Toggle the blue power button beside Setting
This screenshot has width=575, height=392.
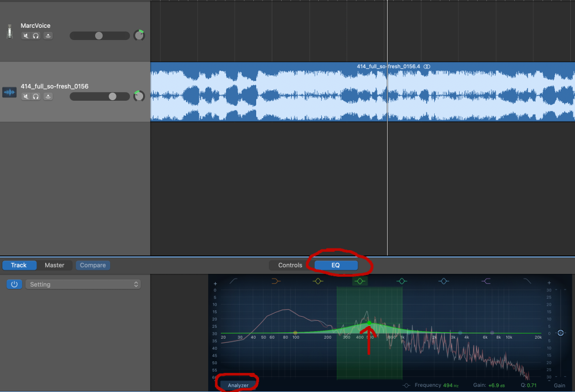point(14,284)
